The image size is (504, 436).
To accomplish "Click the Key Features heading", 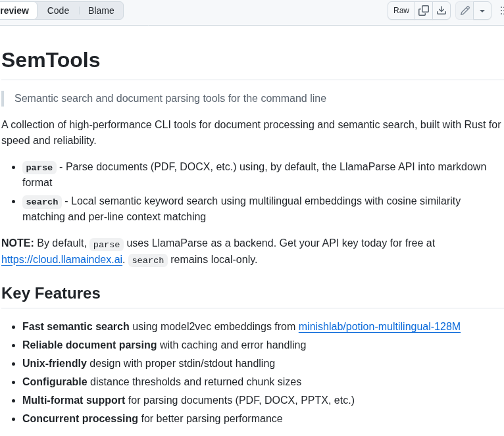I will coord(51,293).
